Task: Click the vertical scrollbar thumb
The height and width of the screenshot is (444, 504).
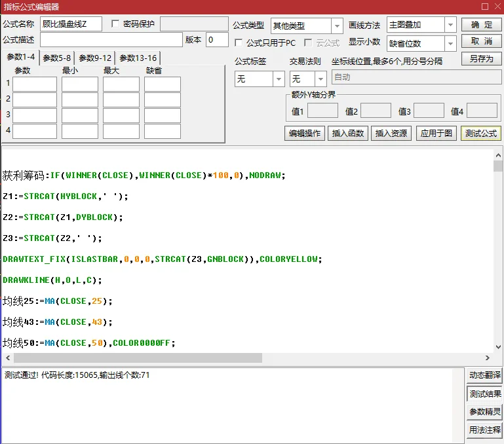Action: (498, 166)
